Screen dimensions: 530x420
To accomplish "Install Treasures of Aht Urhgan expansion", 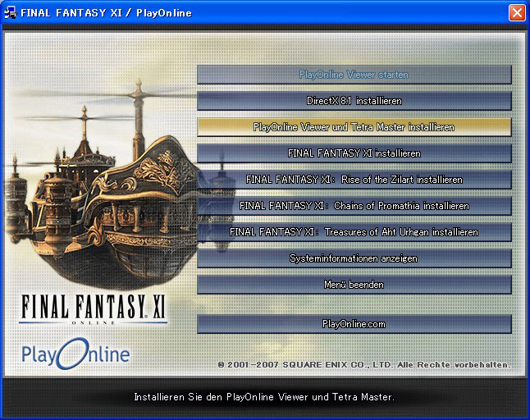I will click(354, 232).
